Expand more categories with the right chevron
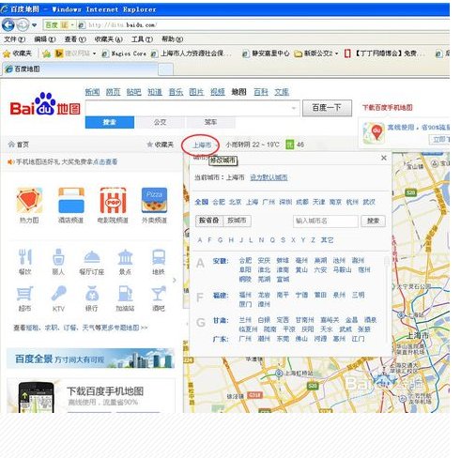This screenshot has height=458, width=476. click(175, 280)
